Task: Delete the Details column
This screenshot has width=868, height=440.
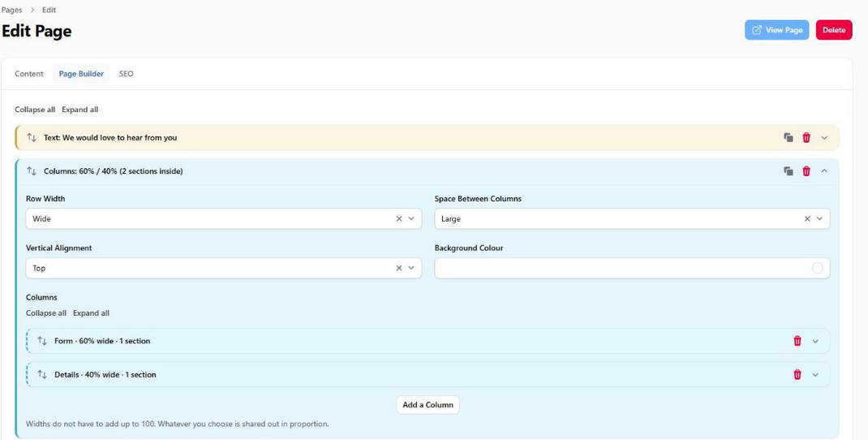Action: pyautogui.click(x=797, y=374)
